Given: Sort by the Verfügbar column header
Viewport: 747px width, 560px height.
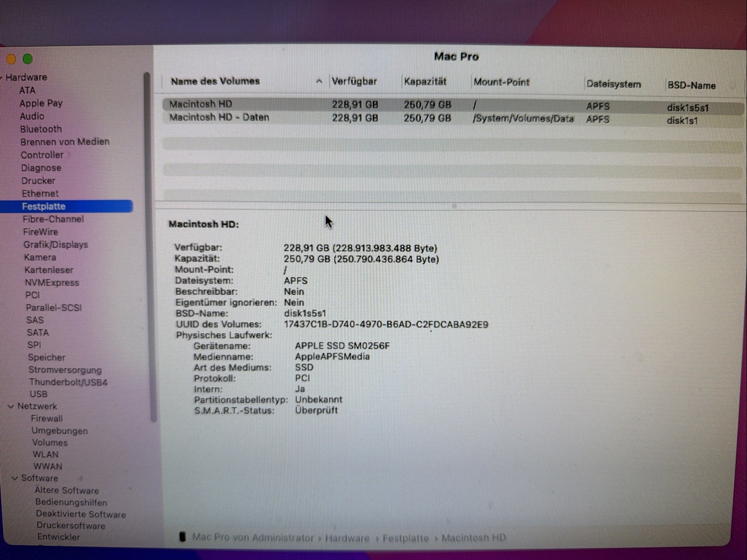Looking at the screenshot, I should [354, 81].
